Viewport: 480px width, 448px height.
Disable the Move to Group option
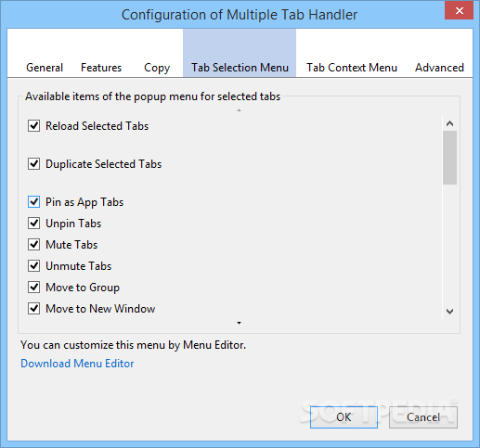point(33,288)
